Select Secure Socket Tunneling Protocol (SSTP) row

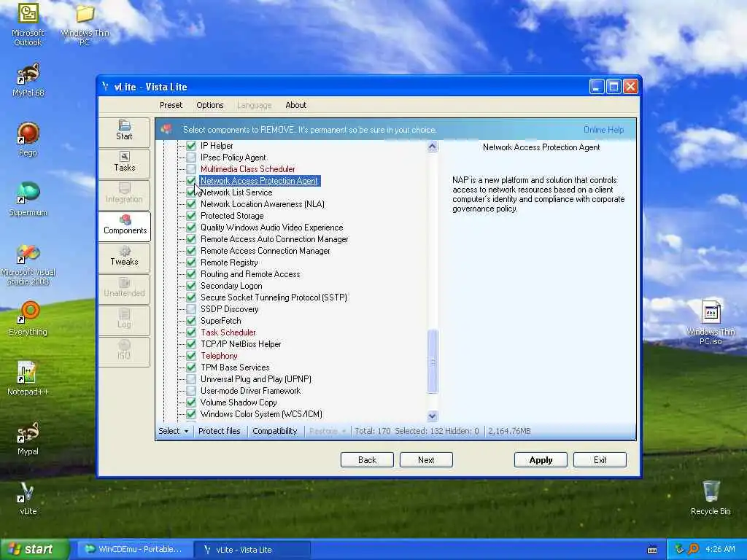[274, 297]
